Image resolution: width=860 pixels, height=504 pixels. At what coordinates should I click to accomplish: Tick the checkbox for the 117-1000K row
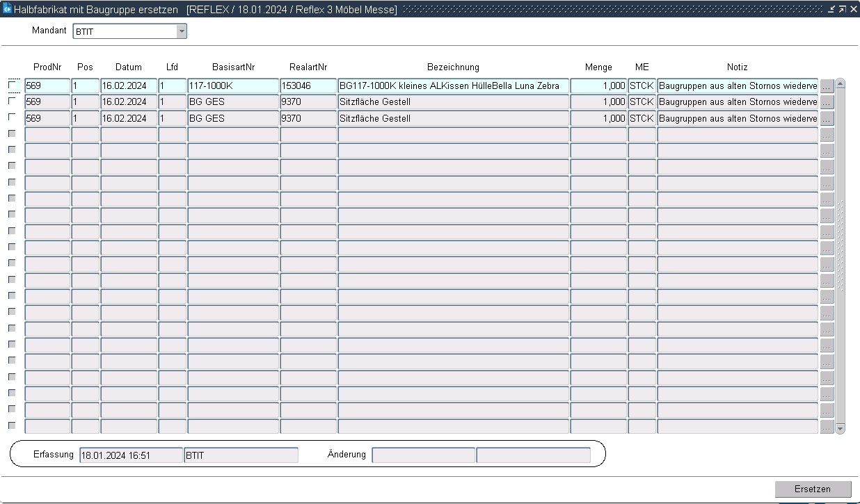click(x=12, y=85)
